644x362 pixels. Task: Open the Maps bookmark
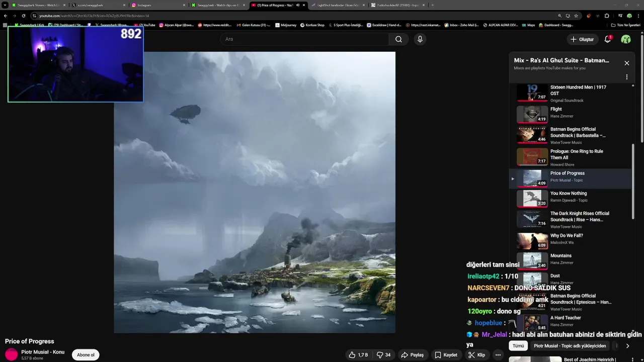point(528,25)
